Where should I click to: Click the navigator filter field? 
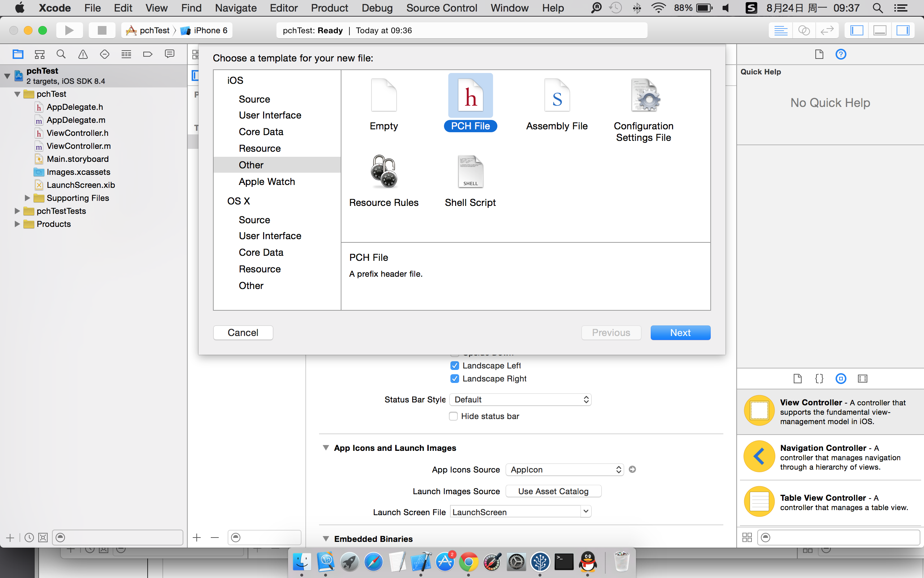[118, 538]
